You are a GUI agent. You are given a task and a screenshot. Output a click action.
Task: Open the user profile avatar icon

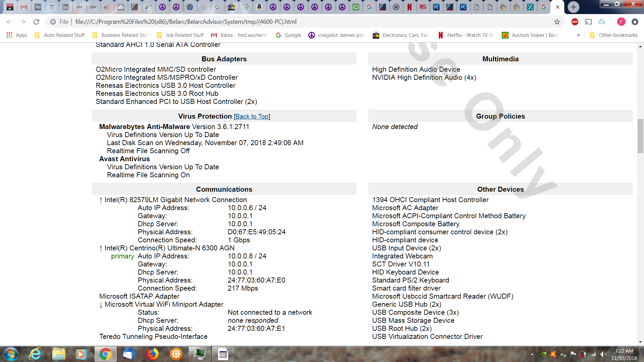coord(621,22)
